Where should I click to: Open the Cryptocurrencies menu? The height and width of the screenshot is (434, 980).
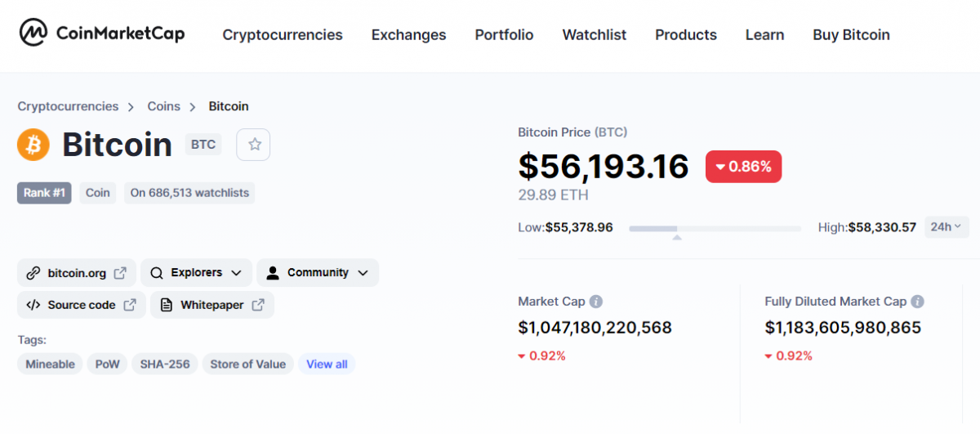click(x=283, y=35)
